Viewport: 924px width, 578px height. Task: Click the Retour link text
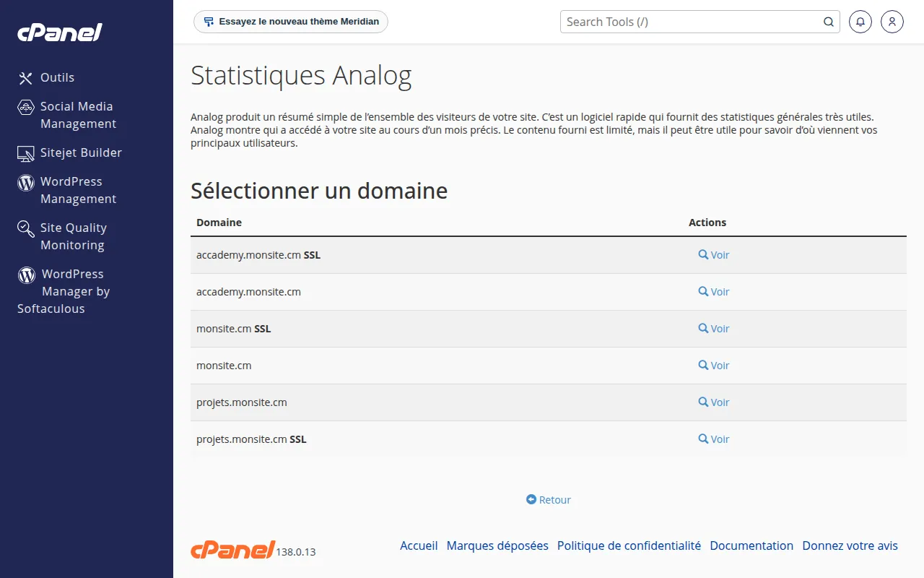click(x=555, y=500)
